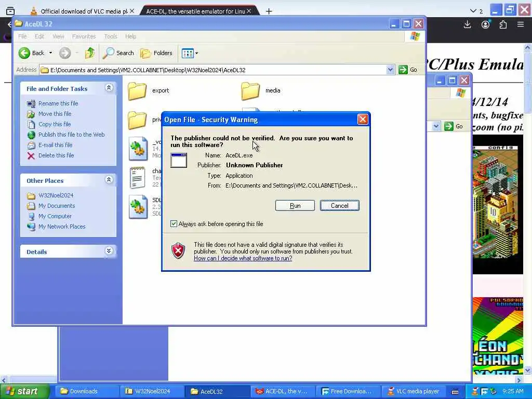Click the taskbar clock 9:25 AM

[x=513, y=391]
